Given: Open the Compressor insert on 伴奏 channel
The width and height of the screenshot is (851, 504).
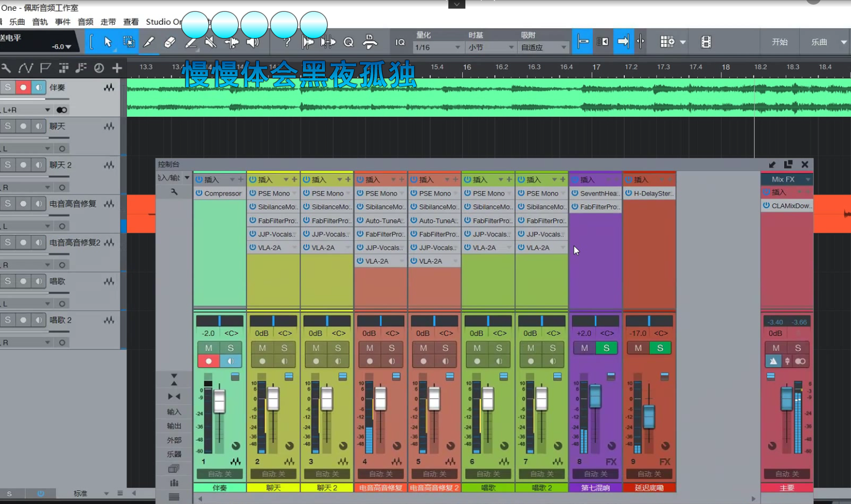Looking at the screenshot, I should (x=222, y=193).
